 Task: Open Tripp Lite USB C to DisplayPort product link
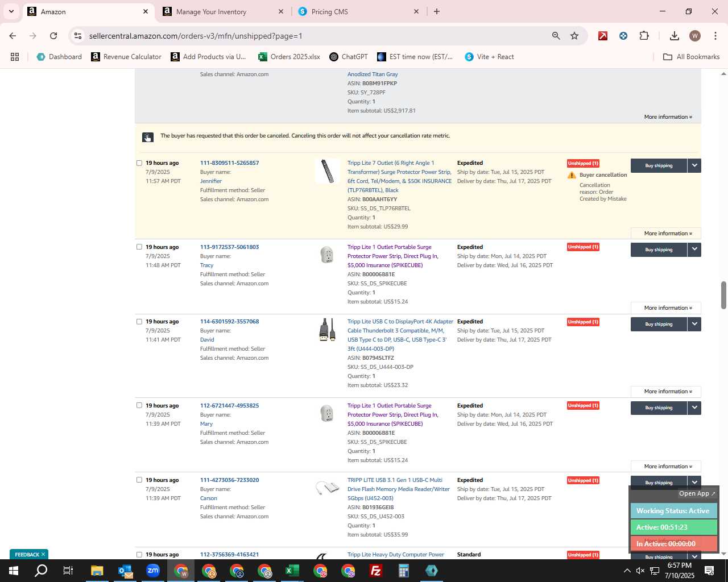click(x=400, y=335)
